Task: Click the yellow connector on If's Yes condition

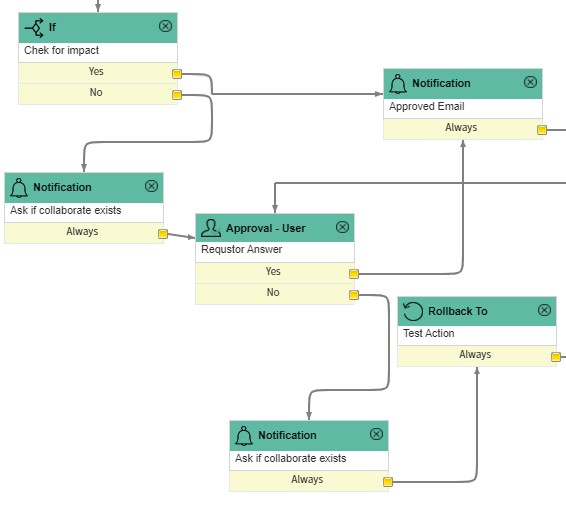Action: tap(177, 74)
